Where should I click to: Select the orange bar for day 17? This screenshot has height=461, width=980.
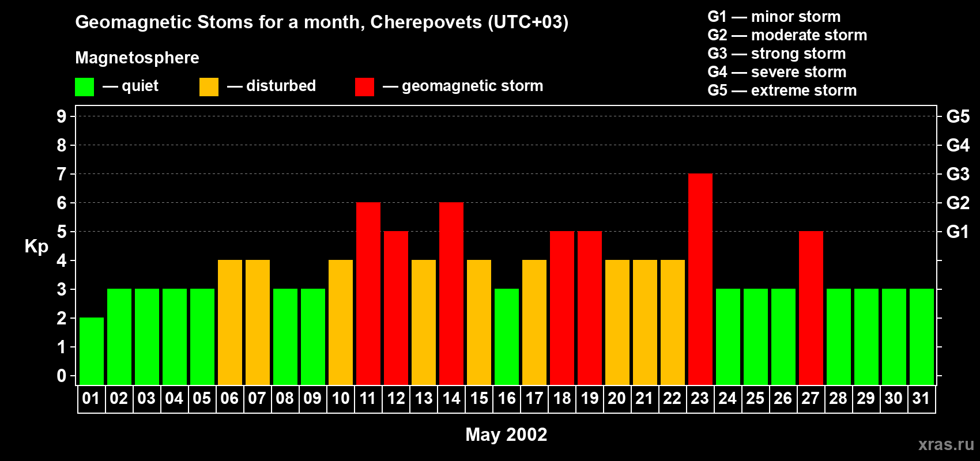[x=534, y=322]
